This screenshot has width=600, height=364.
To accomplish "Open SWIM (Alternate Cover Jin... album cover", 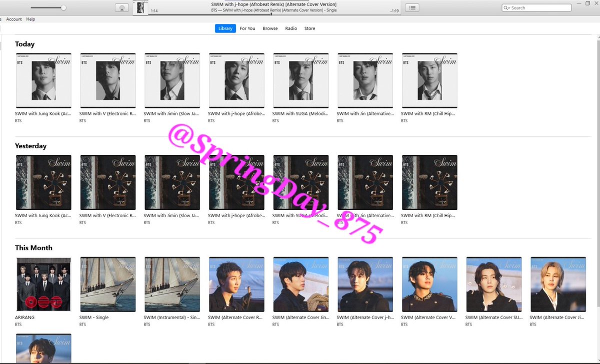I will (x=301, y=284).
